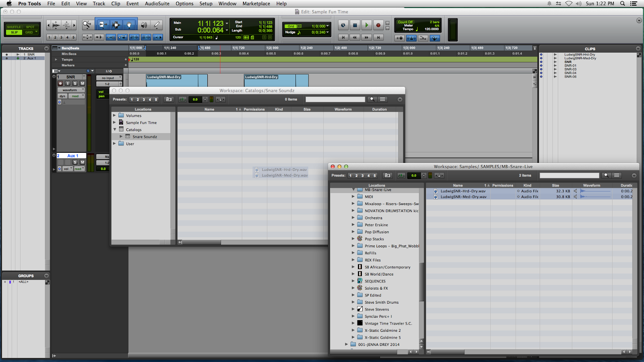The width and height of the screenshot is (644, 362).
Task: Open the SNR track waveform view dropdown
Action: coord(71,90)
